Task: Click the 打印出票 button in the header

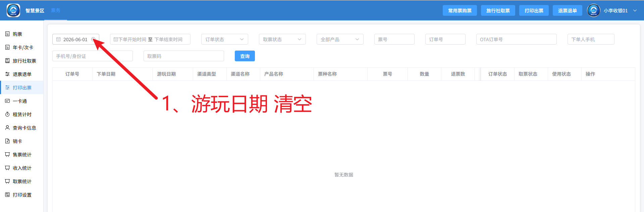Action: point(534,10)
